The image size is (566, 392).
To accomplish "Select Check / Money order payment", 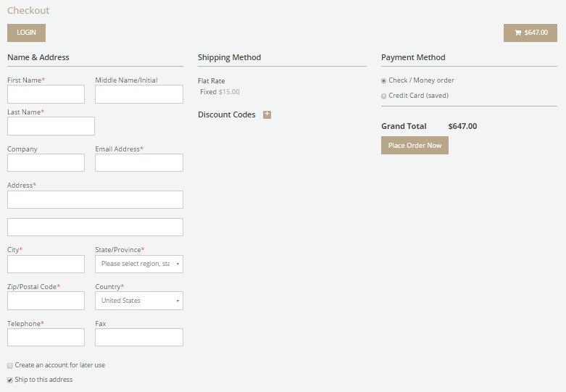I will point(384,80).
